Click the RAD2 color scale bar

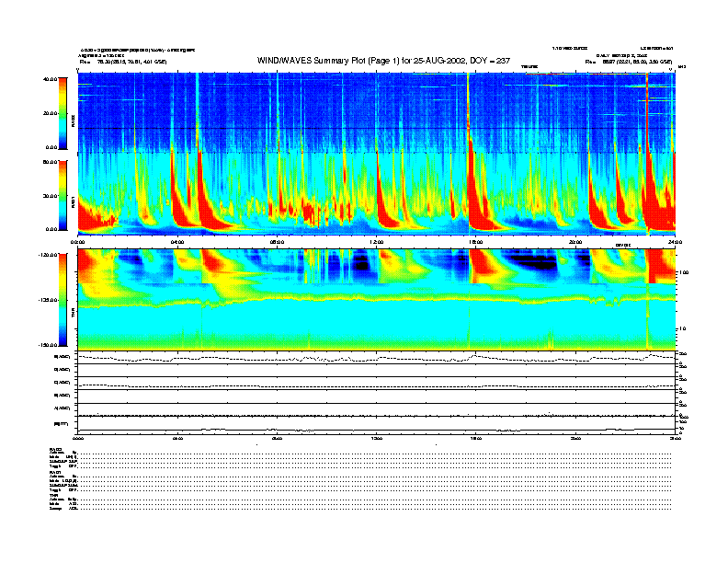click(x=63, y=113)
